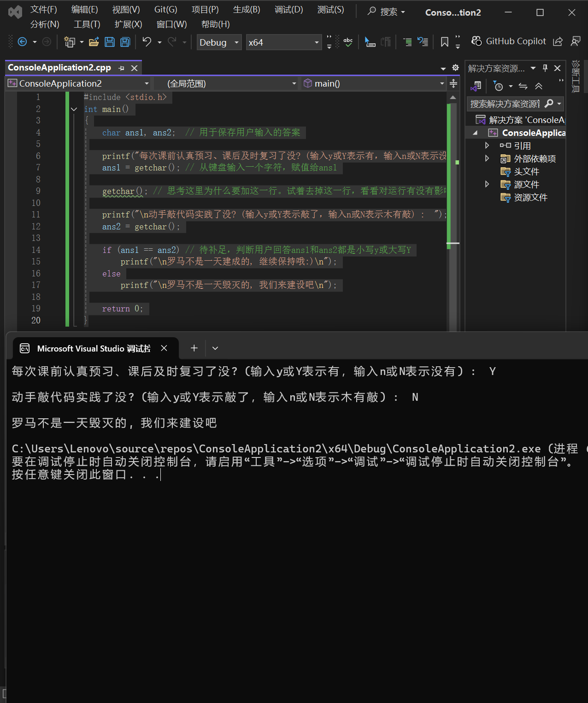Click the editor settings gear icon
Screen dimensions: 588x703
point(455,67)
